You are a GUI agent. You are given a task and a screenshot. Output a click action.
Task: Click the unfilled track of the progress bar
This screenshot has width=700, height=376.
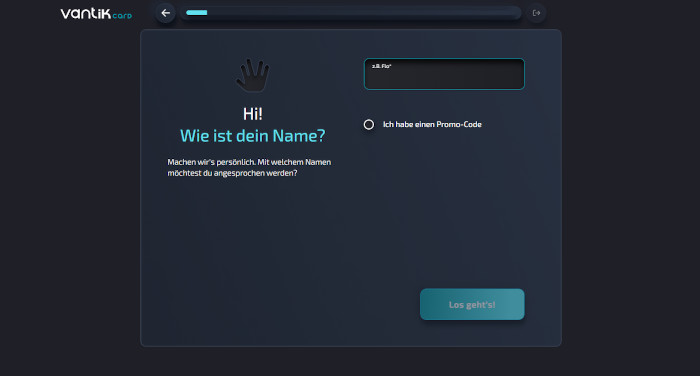coord(364,13)
